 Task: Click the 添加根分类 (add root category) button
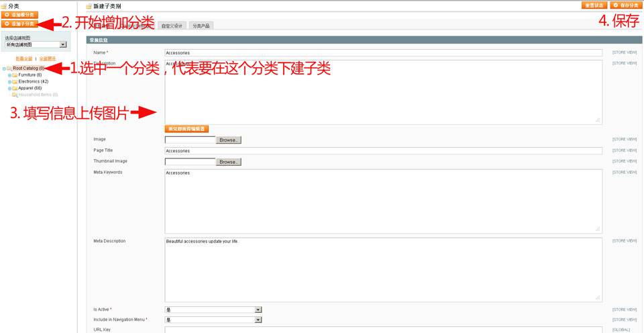20,14
